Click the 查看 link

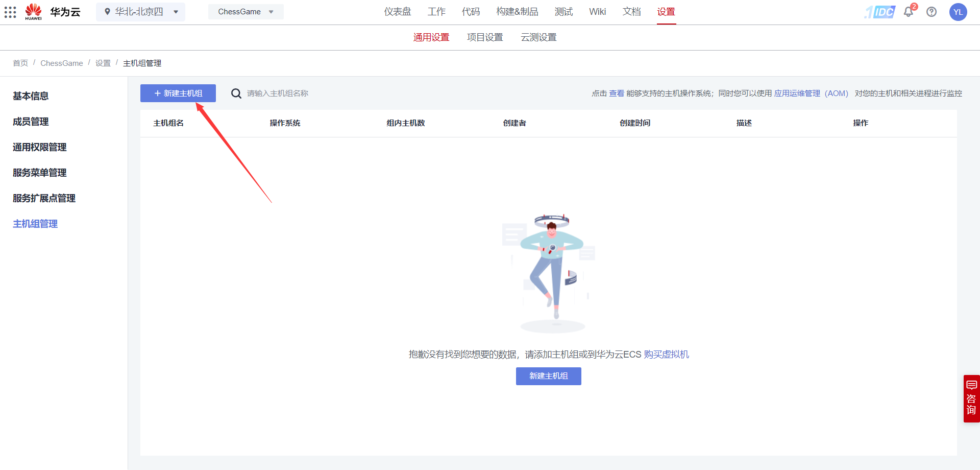click(616, 93)
